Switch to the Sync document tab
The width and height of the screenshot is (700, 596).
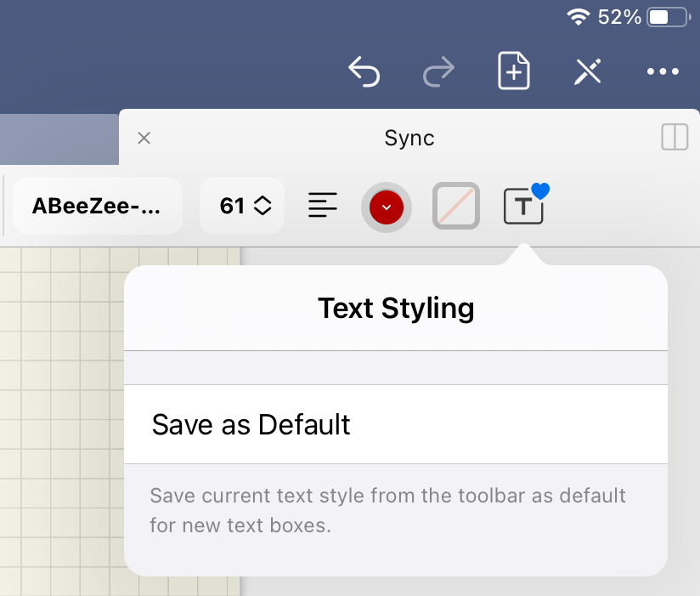coord(409,137)
